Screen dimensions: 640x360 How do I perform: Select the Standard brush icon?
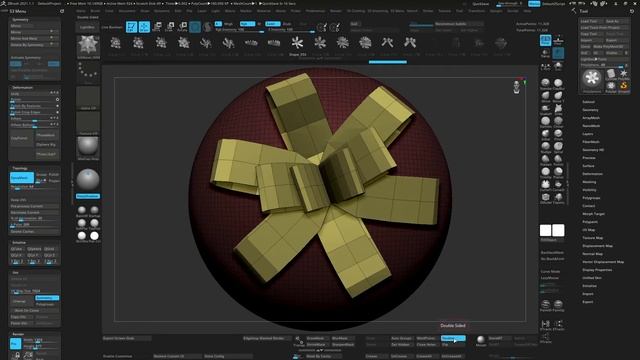545,84
